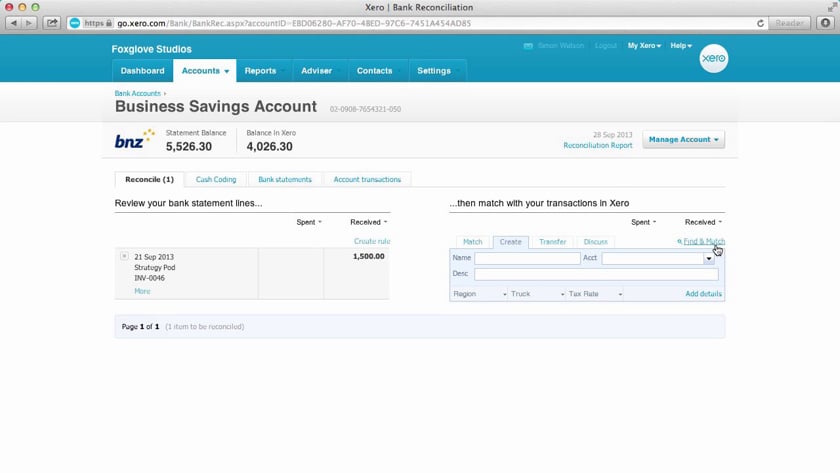Image resolution: width=840 pixels, height=473 pixels.
Task: Click More on the Strategy Pod line
Action: [142, 291]
